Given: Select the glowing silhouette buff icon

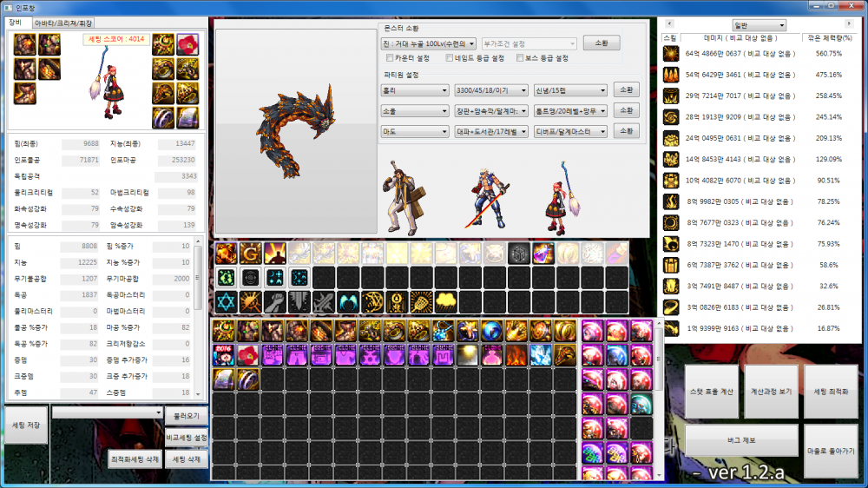Looking at the screenshot, I should tap(274, 254).
